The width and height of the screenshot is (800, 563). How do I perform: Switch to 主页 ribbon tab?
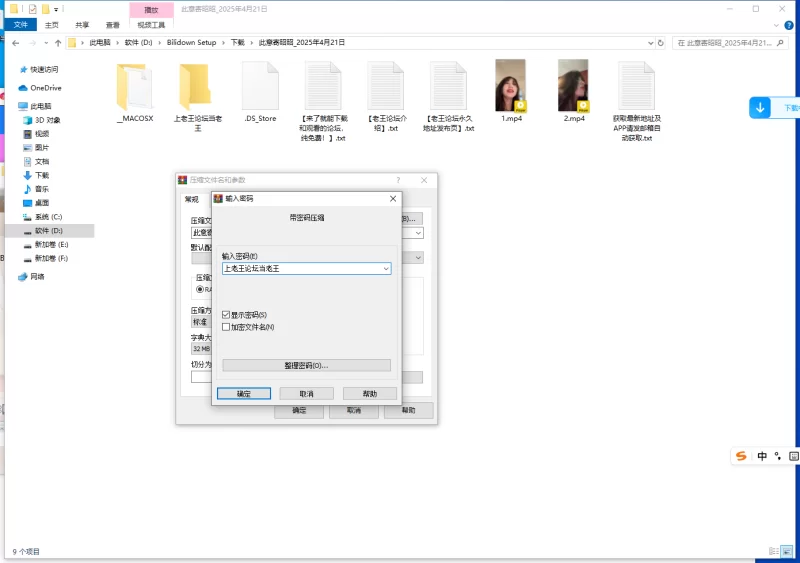pyautogui.click(x=52, y=25)
